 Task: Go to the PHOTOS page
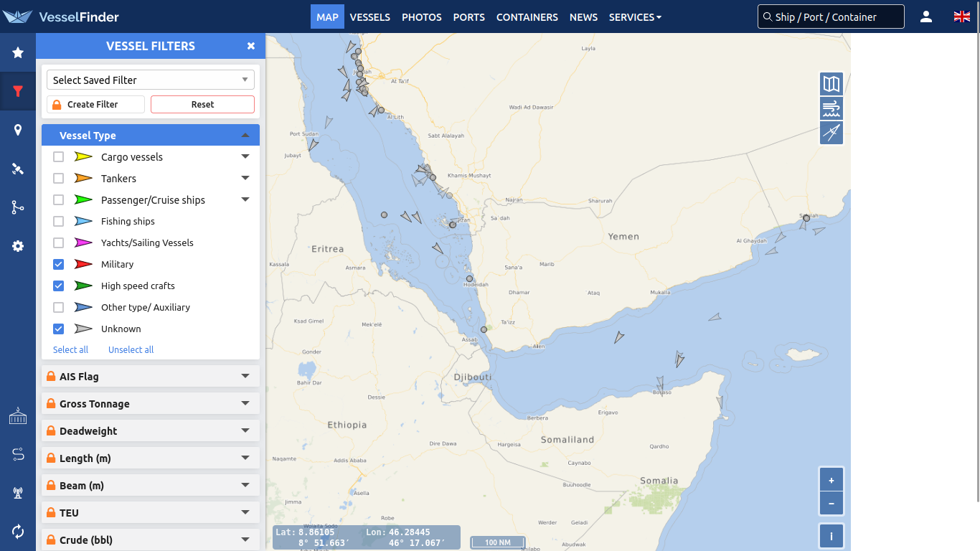[x=422, y=17]
